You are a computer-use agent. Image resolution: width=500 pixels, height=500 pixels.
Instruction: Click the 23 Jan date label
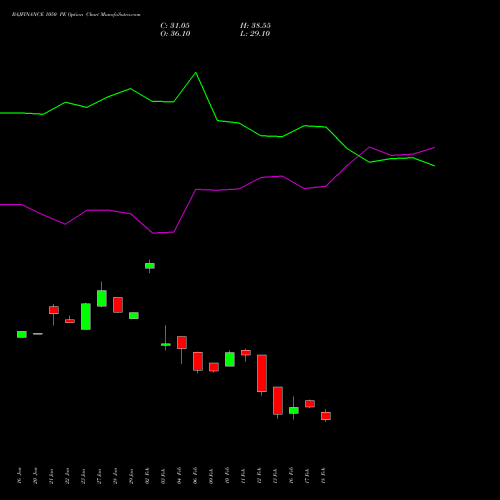tap(83, 476)
